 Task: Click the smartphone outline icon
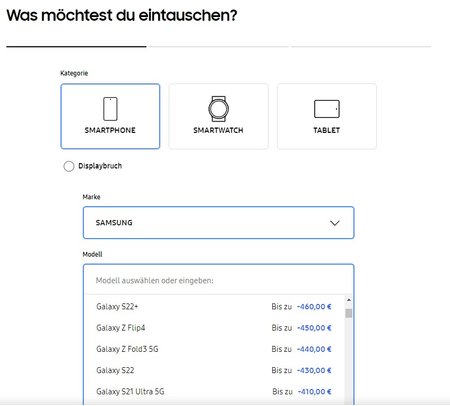pos(110,109)
